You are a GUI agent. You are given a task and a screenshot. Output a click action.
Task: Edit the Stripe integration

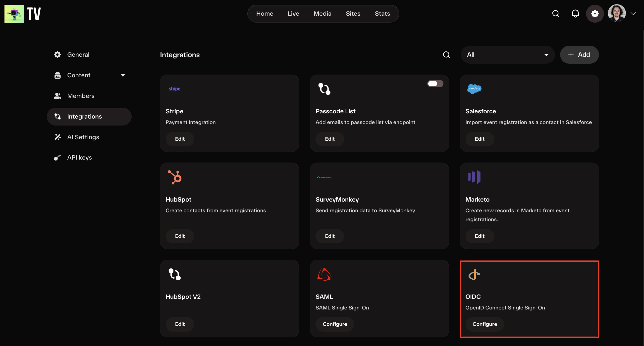coord(180,139)
